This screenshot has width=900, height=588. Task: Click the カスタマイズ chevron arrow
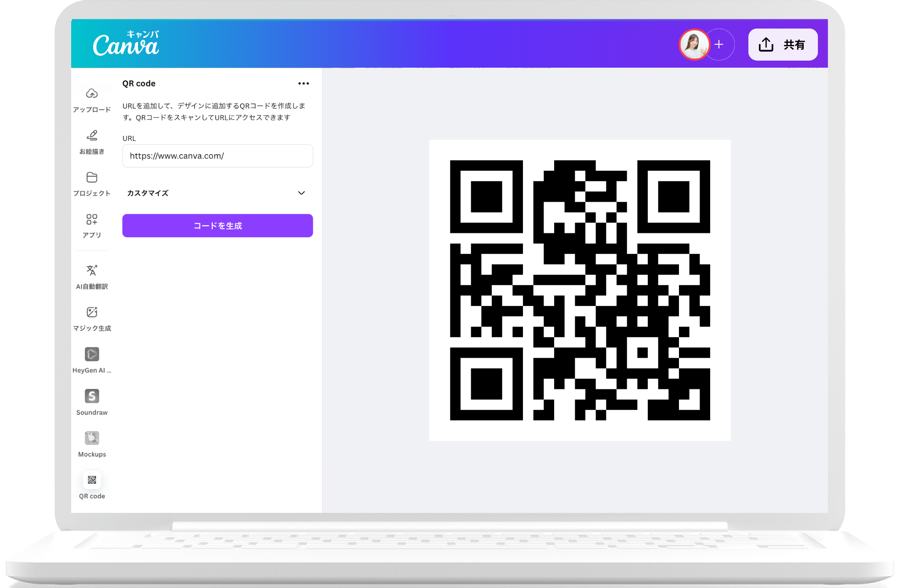[x=301, y=193]
